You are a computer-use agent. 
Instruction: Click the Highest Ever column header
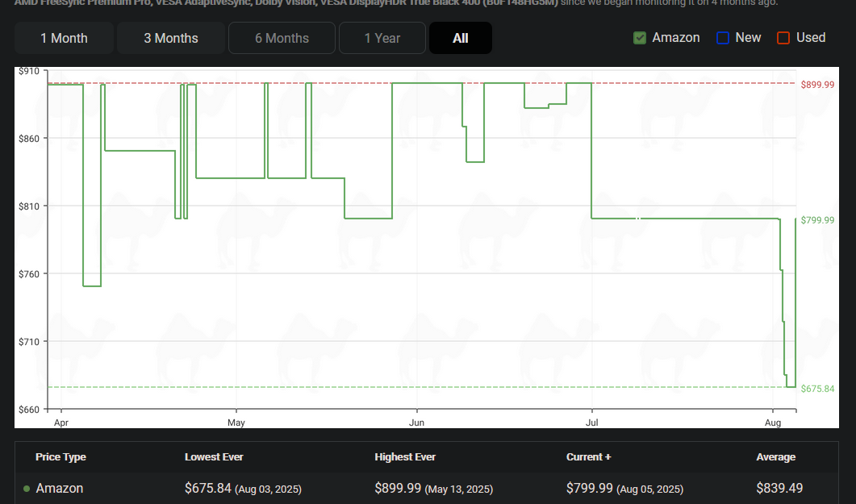point(405,457)
